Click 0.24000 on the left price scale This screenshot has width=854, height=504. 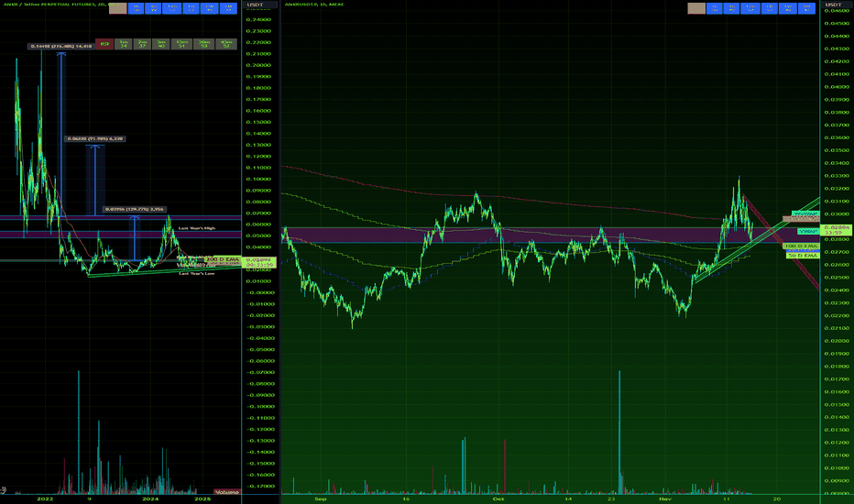(x=258, y=19)
